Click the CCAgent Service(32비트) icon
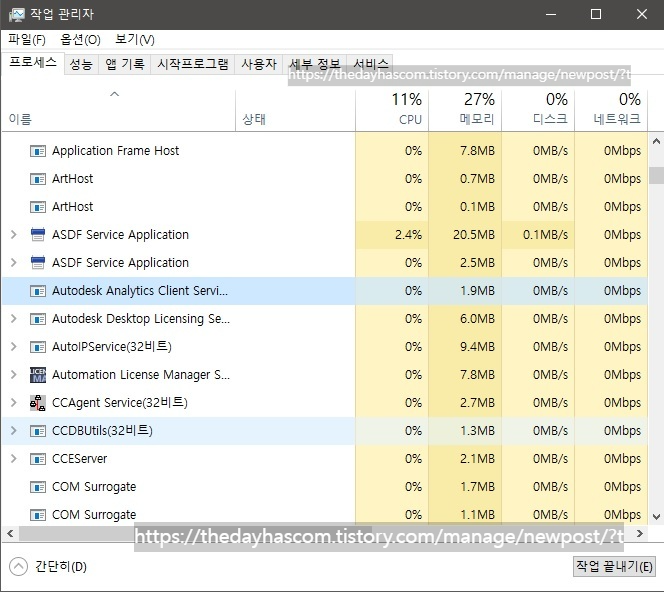Image resolution: width=664 pixels, height=592 pixels. [38, 403]
